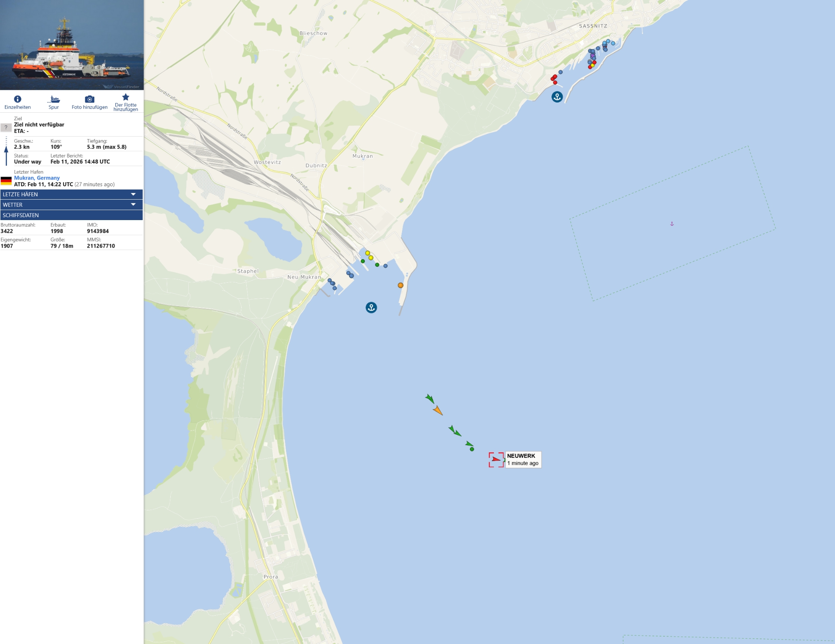The width and height of the screenshot is (835, 644).
Task: Select the yellow dot vessel in Mukran harbor
Action: [x=367, y=253]
